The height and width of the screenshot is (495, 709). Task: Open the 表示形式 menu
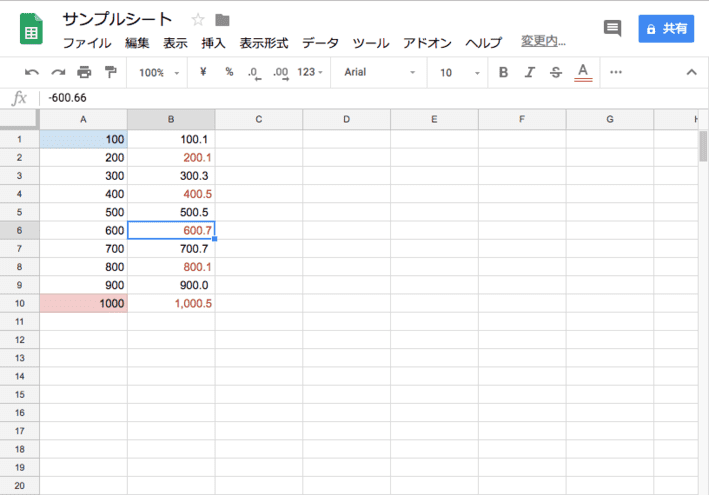(264, 43)
